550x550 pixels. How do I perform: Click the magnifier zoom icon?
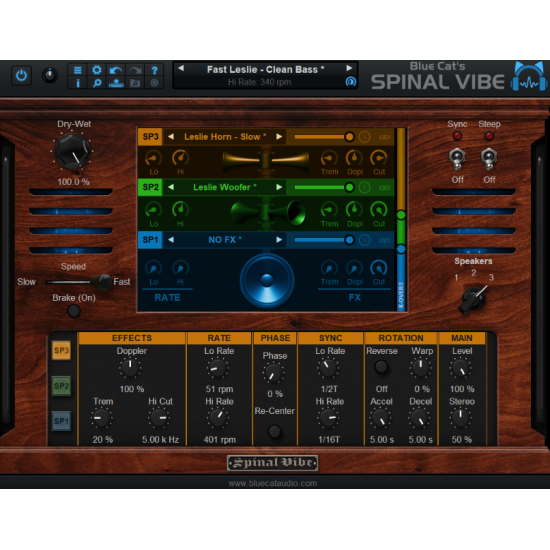97,83
